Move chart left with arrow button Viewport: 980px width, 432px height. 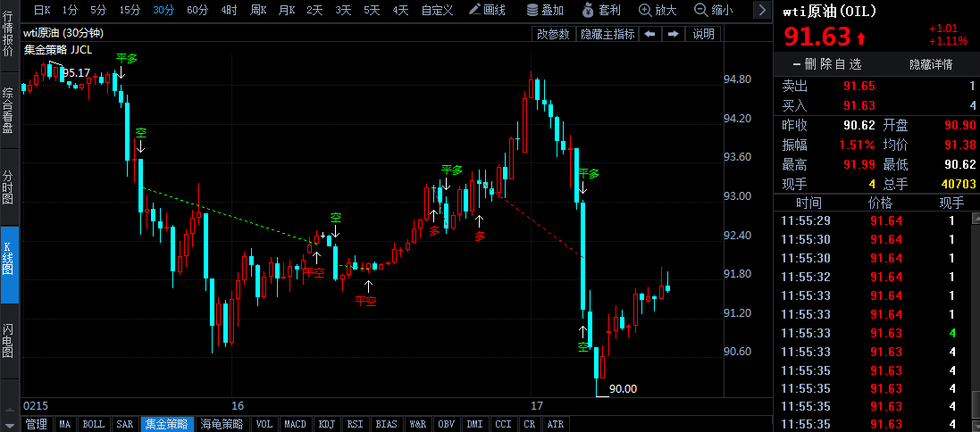650,34
